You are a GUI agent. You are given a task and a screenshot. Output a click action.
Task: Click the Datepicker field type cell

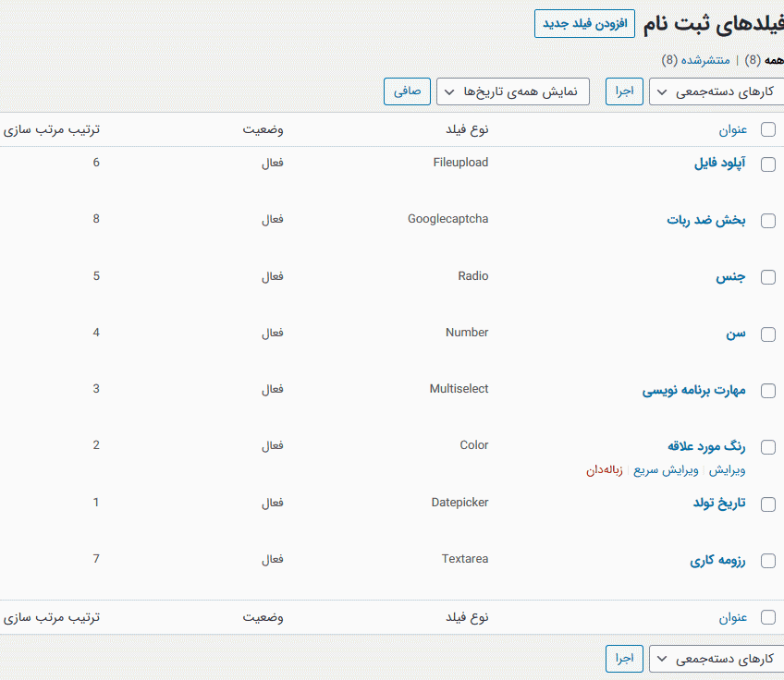click(x=460, y=502)
